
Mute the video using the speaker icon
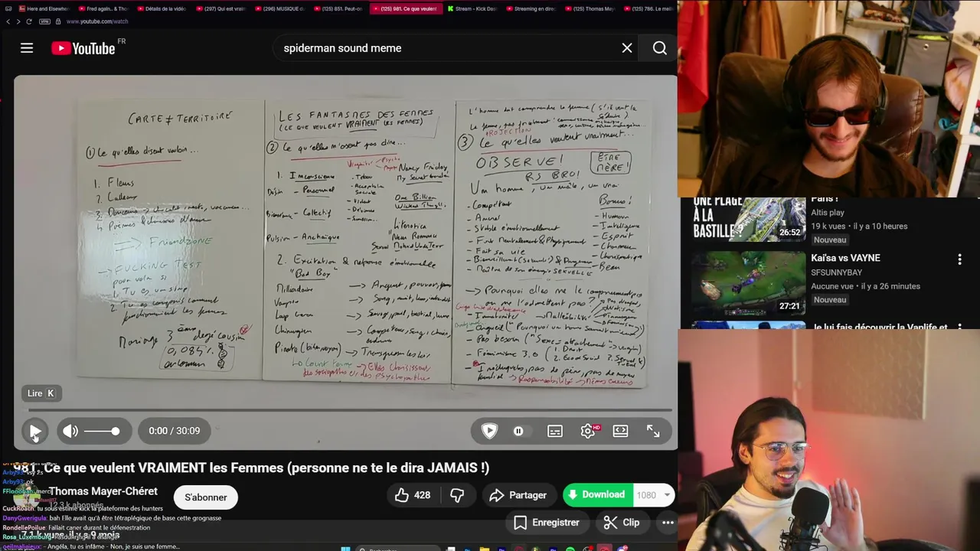[x=70, y=431]
